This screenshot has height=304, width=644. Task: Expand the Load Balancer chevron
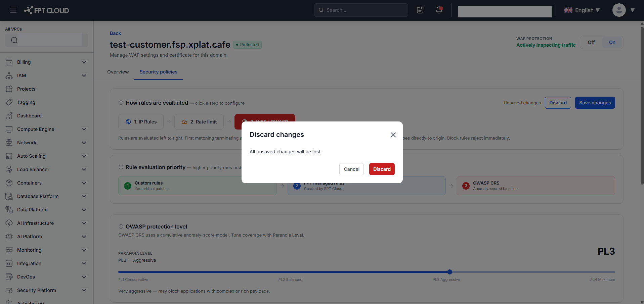[x=84, y=169]
